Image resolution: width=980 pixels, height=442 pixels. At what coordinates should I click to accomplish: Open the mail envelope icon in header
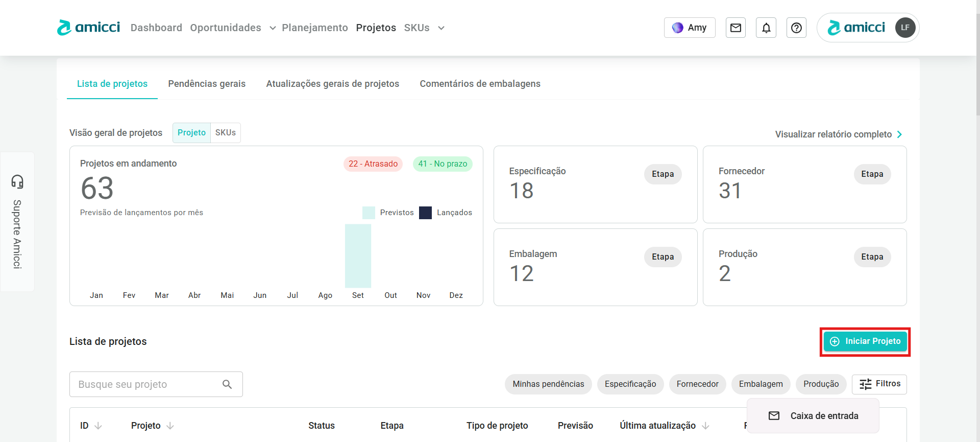tap(736, 28)
